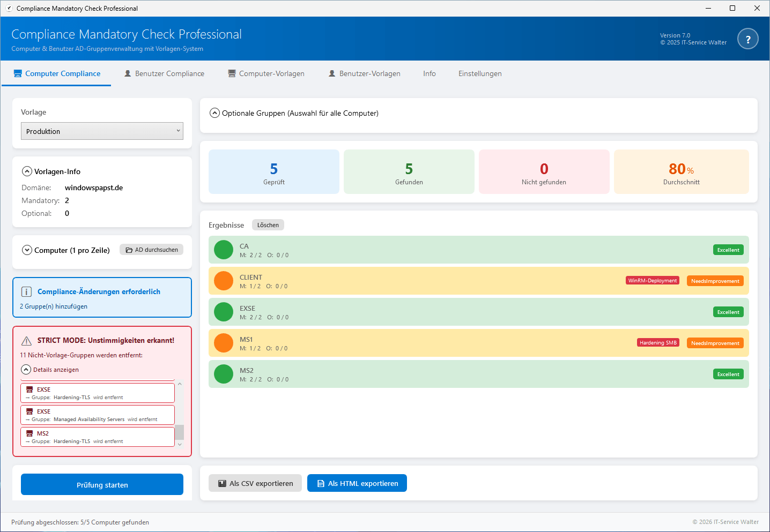Viewport: 770px width, 532px height.
Task: Toggle the Details anzeigen expander
Action: 26,370
